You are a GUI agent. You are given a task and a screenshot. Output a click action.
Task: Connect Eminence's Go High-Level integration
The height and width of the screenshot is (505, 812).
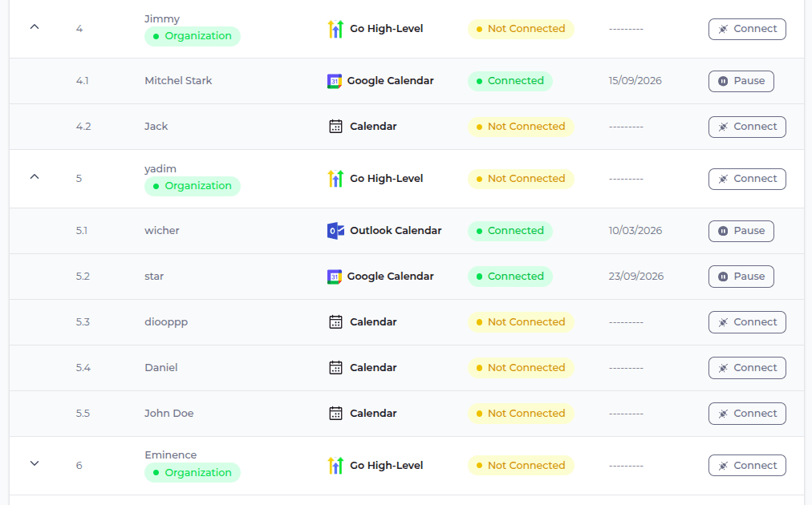click(747, 465)
